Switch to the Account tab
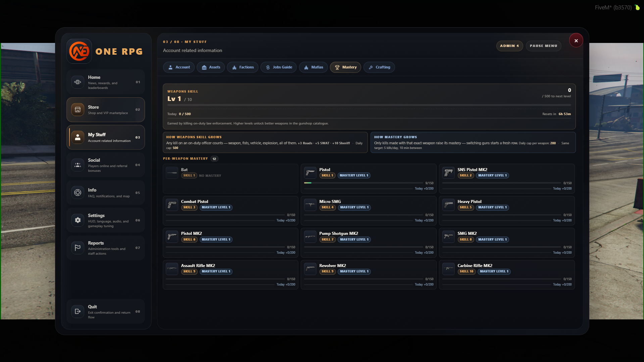This screenshot has width=644, height=362. 179,67
